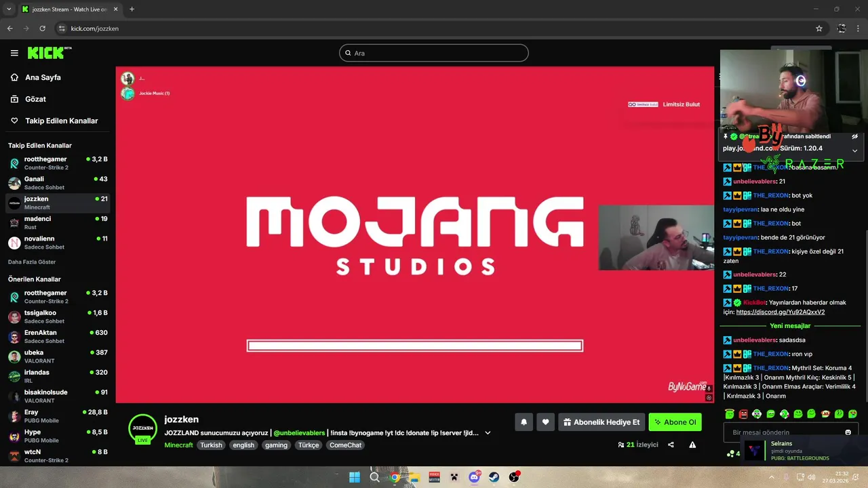868x488 pixels.
Task: Show more followed channels via Daha Fazla Göster
Action: pos(32,262)
